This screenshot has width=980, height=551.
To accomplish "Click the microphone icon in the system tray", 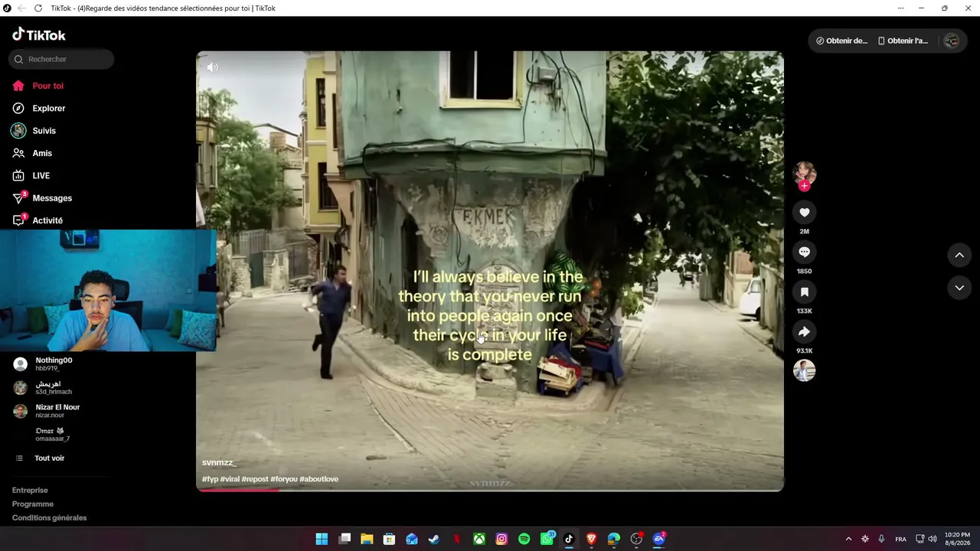I will [x=882, y=539].
